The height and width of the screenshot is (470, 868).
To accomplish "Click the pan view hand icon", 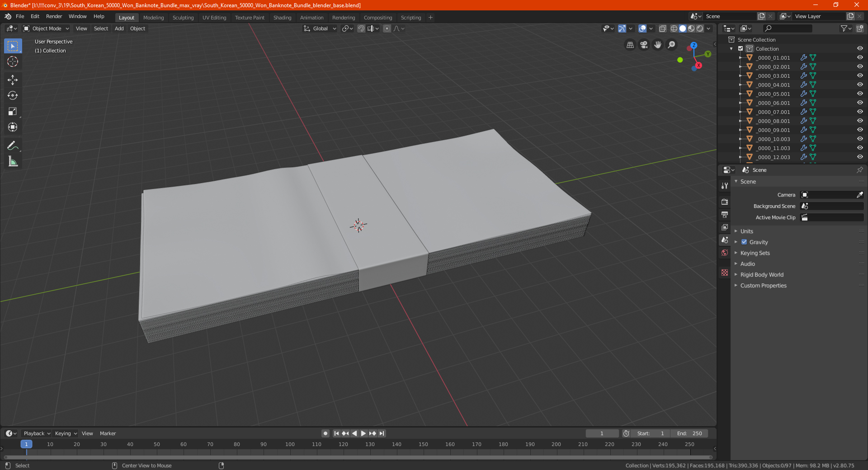I will pos(658,45).
